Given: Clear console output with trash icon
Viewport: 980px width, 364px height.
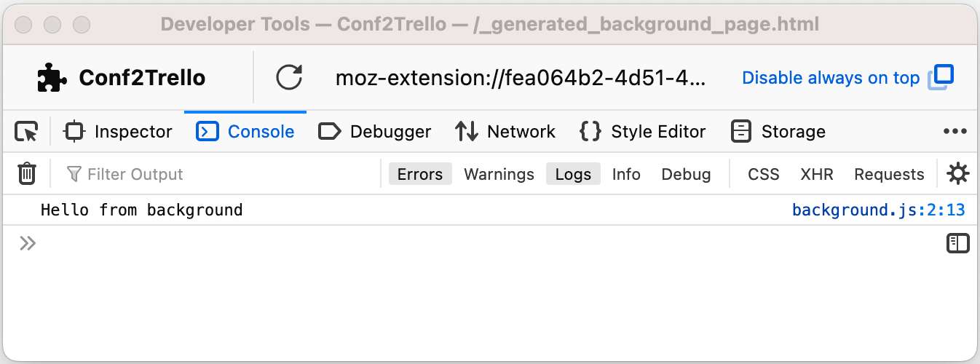Looking at the screenshot, I should tap(27, 174).
